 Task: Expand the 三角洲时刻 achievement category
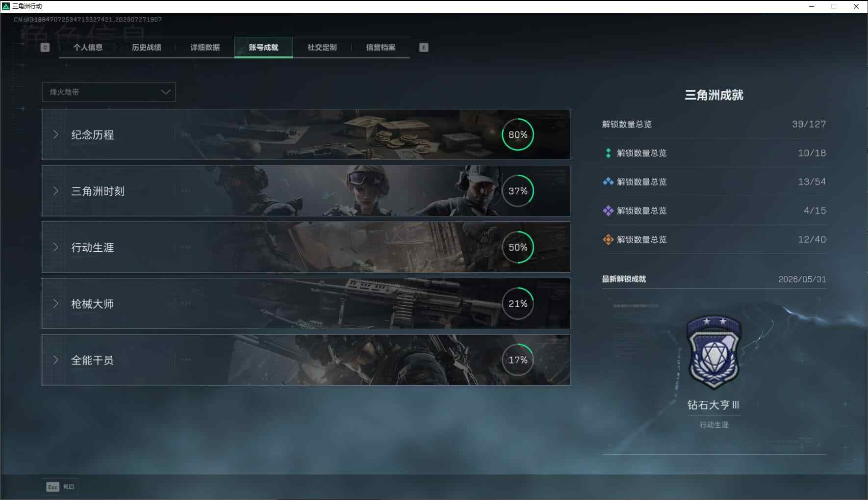[306, 191]
